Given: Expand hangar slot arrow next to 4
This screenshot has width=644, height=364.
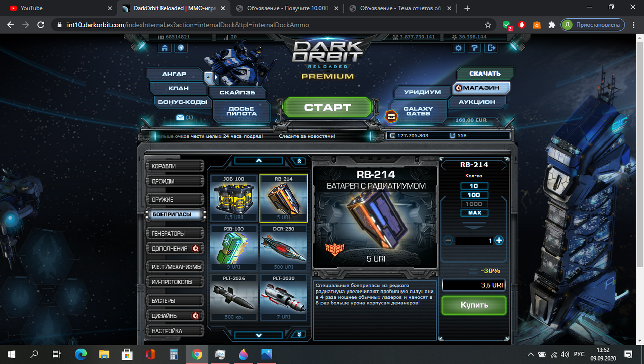Looking at the screenshot, I should [216, 77].
